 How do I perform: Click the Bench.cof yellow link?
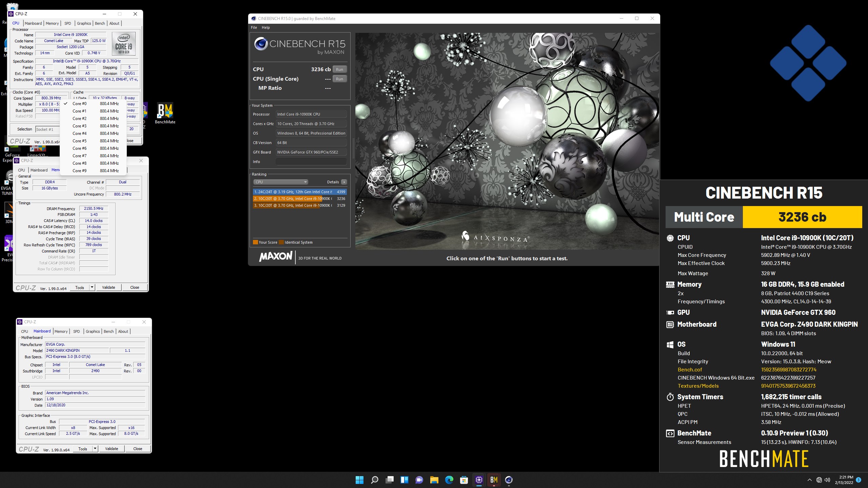pos(690,370)
